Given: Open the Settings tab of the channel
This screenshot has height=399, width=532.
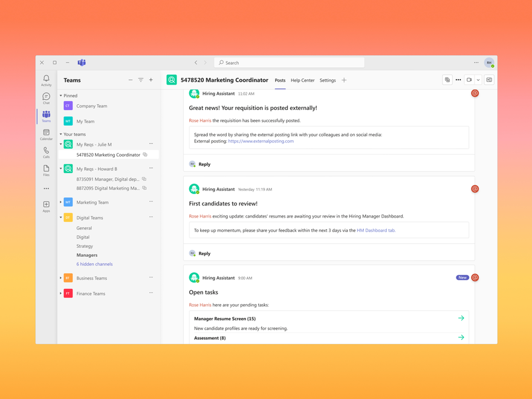Looking at the screenshot, I should pos(327,80).
